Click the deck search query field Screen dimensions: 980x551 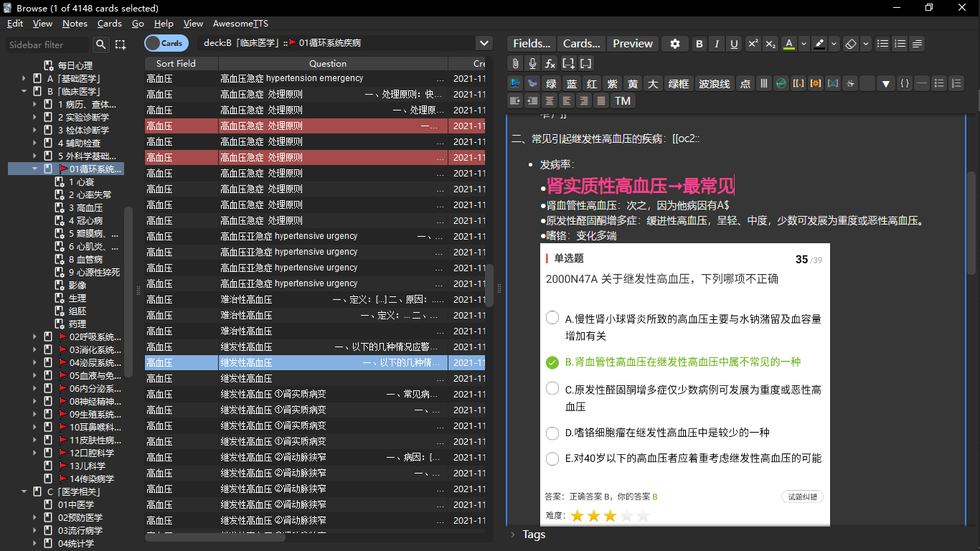(x=336, y=43)
